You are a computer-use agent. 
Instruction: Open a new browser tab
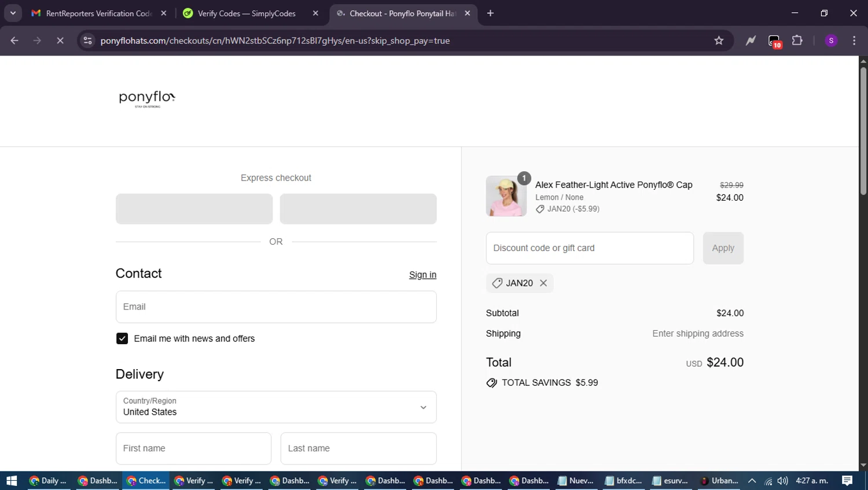point(490,13)
